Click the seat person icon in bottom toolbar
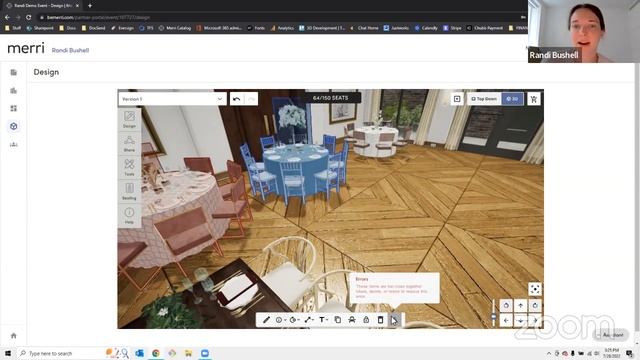This screenshot has width=640, height=360. pyautogui.click(x=352, y=320)
